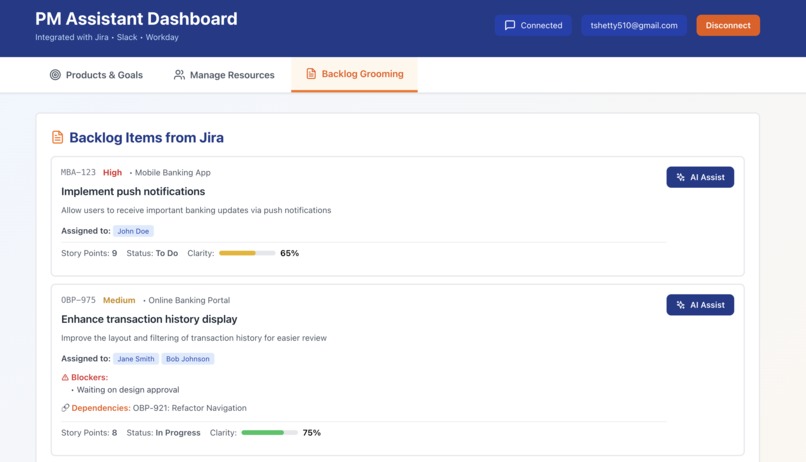Screen dimensions: 806x462
Task: Click the Backlog Items from Jira heading
Action: pyautogui.click(x=146, y=138)
